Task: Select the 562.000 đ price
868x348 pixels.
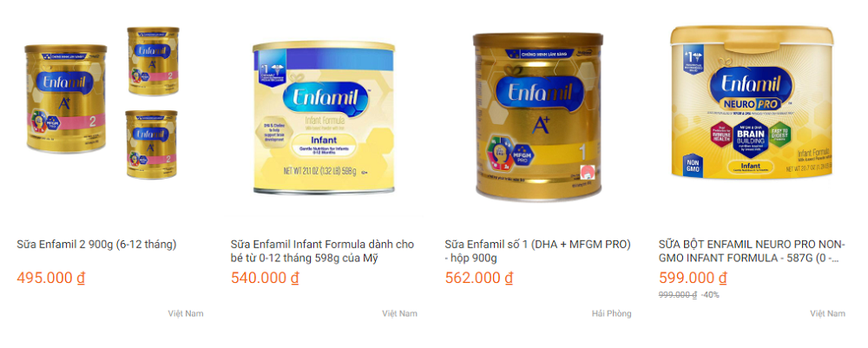Action: [x=479, y=278]
